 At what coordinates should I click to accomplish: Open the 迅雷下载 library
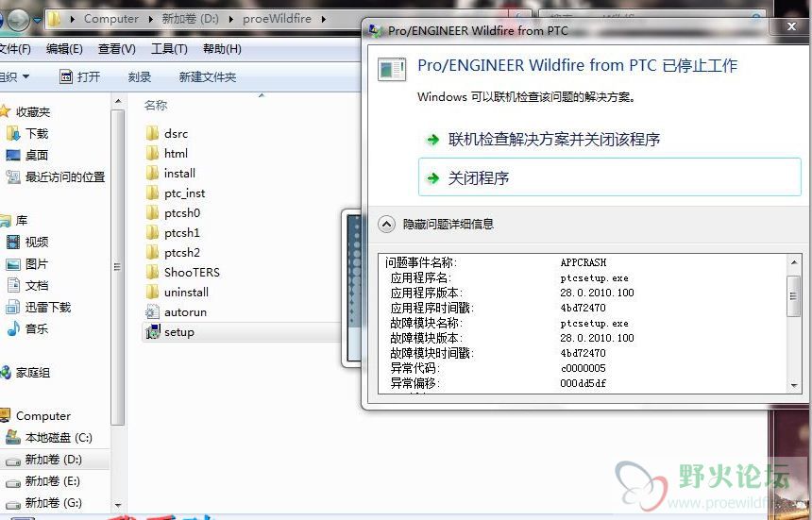(48, 308)
